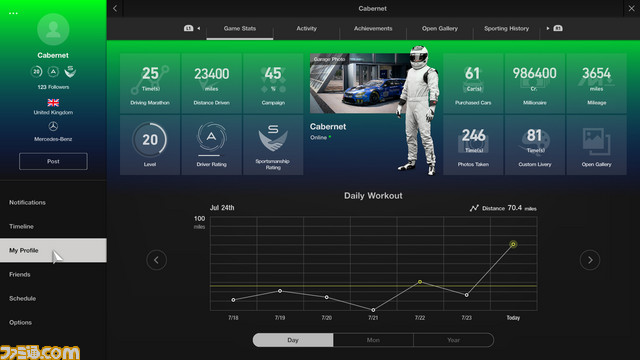Click the Post button
This screenshot has width=640, height=360.
tap(53, 161)
